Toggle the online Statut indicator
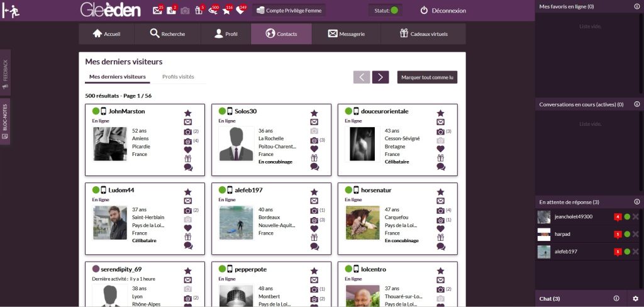The width and height of the screenshot is (644, 307). coord(394,11)
